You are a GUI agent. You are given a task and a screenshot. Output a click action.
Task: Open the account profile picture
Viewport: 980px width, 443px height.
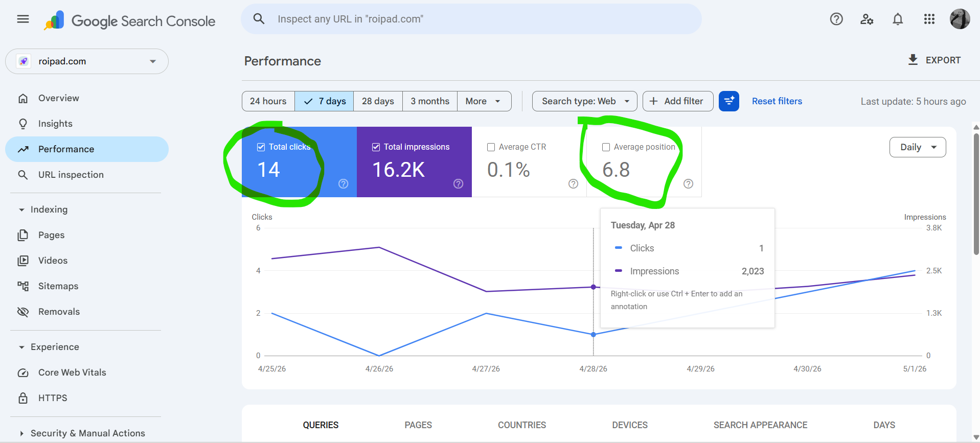(x=960, y=19)
